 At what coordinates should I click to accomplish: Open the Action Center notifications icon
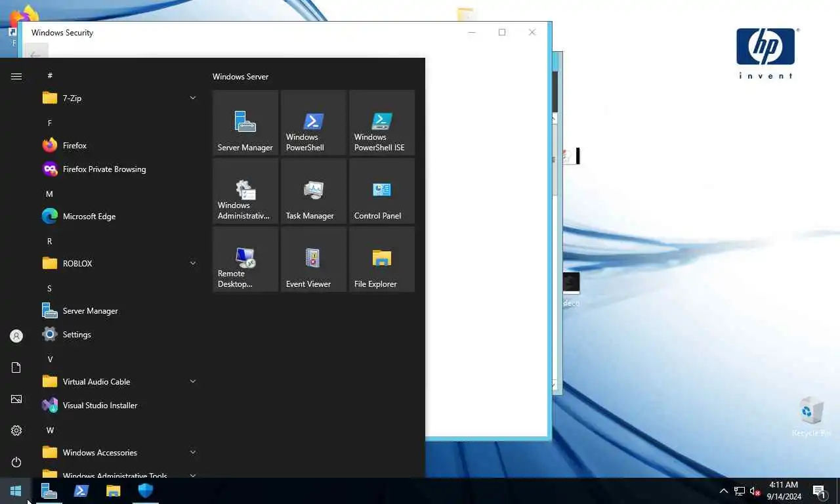click(820, 491)
